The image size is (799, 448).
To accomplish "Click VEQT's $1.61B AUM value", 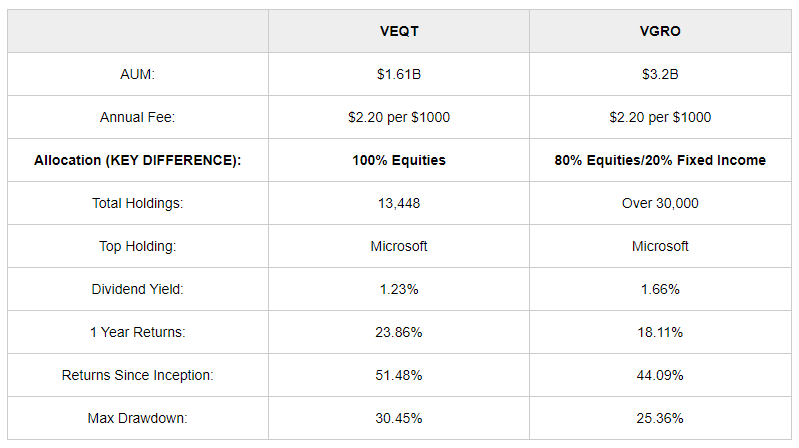I will pos(398,74).
